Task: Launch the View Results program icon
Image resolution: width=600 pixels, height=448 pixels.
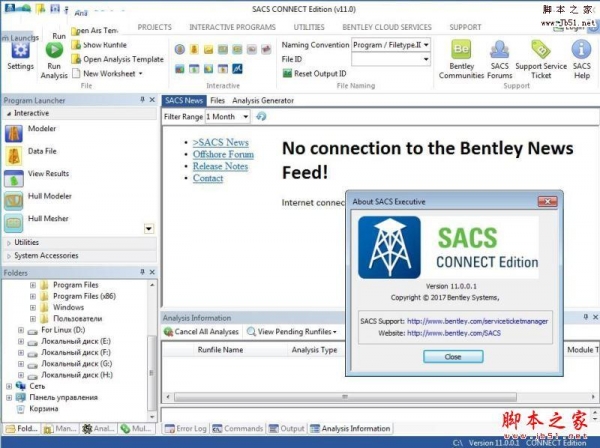Action: [14, 179]
